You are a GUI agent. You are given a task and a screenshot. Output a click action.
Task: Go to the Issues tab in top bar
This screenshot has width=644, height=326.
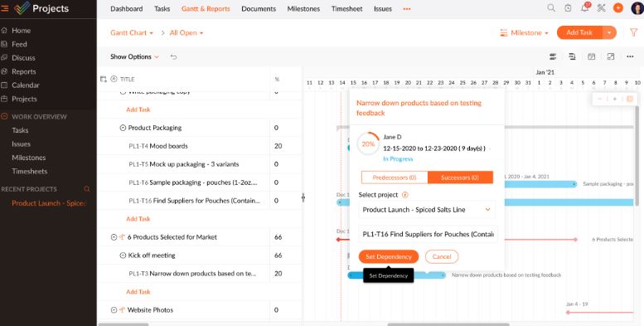[x=383, y=8]
